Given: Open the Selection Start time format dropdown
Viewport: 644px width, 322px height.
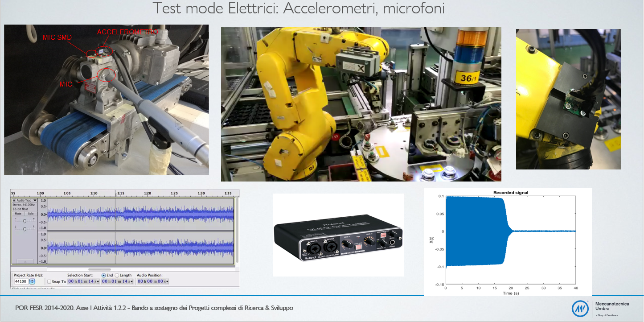Looking at the screenshot, I should point(98,281).
